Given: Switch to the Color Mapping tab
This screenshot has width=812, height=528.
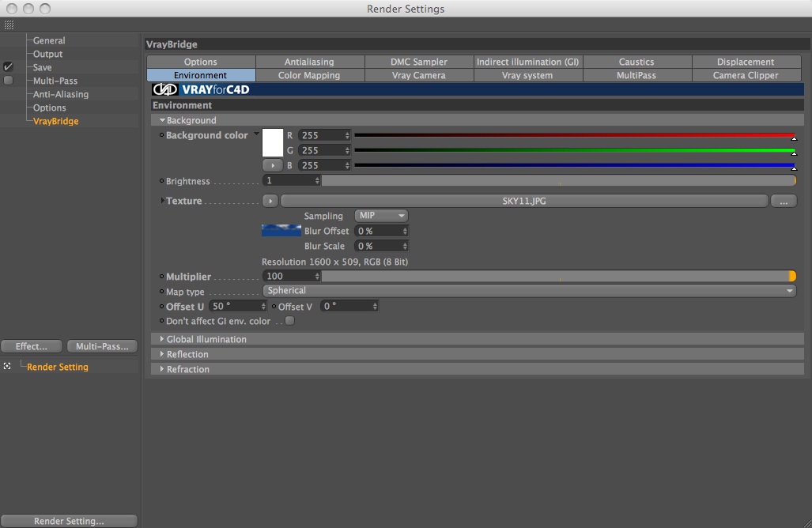Looking at the screenshot, I should coord(309,75).
